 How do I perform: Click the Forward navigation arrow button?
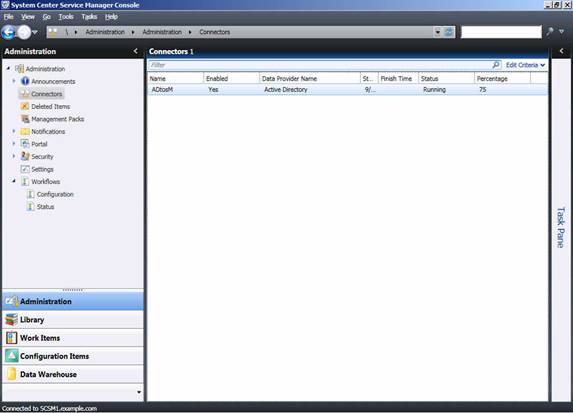click(24, 32)
